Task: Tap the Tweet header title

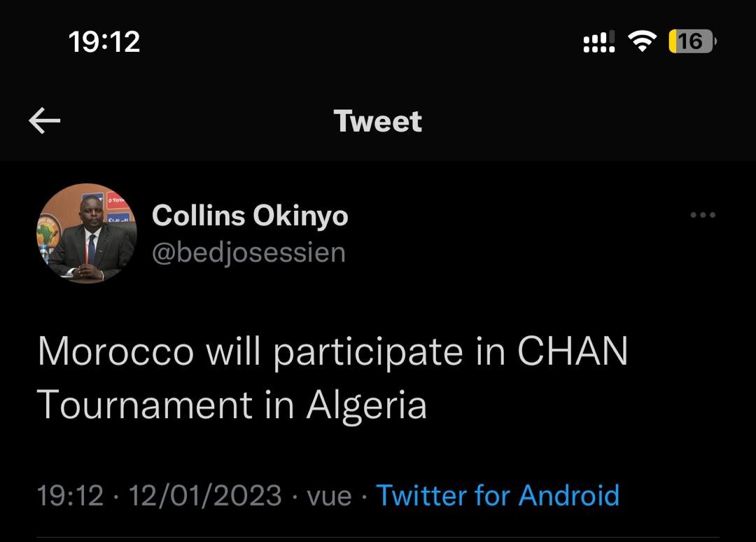Action: click(x=378, y=121)
